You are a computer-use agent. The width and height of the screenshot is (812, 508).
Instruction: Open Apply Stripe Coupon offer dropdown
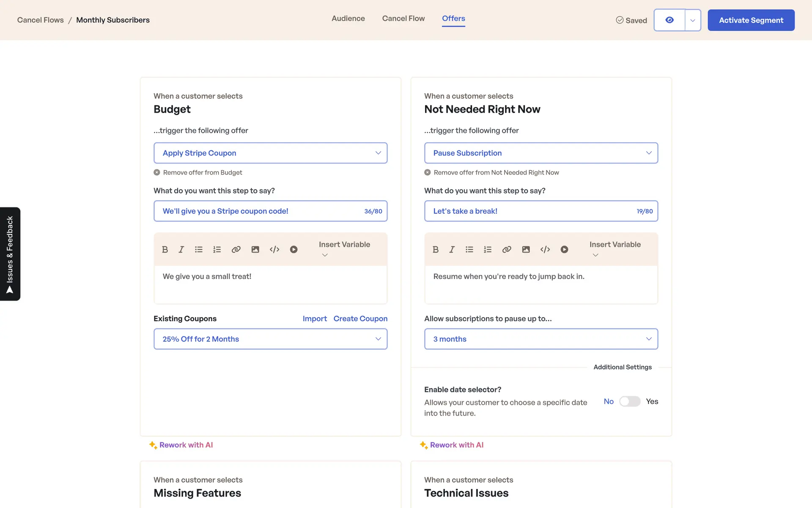tap(270, 153)
